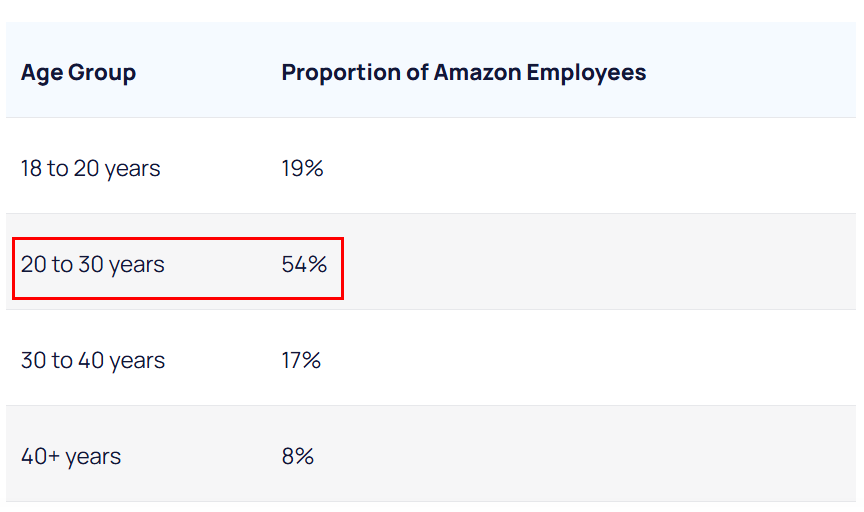Click the number 18 in the first row
The width and height of the screenshot is (864, 512).
[31, 169]
